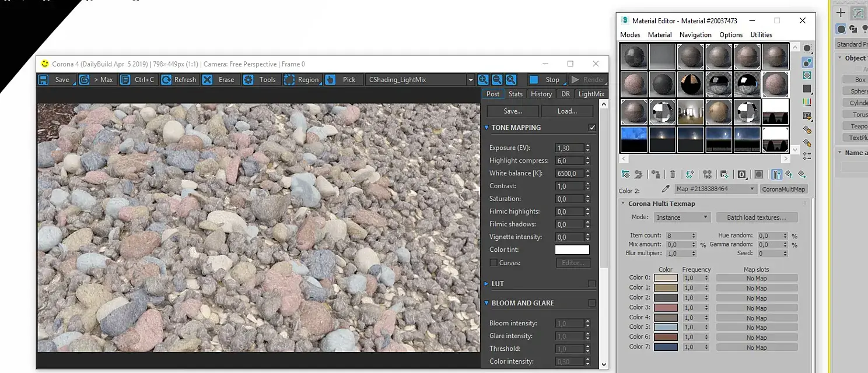The width and height of the screenshot is (868, 373).
Task: Click the Select by Material icon
Action: click(807, 143)
